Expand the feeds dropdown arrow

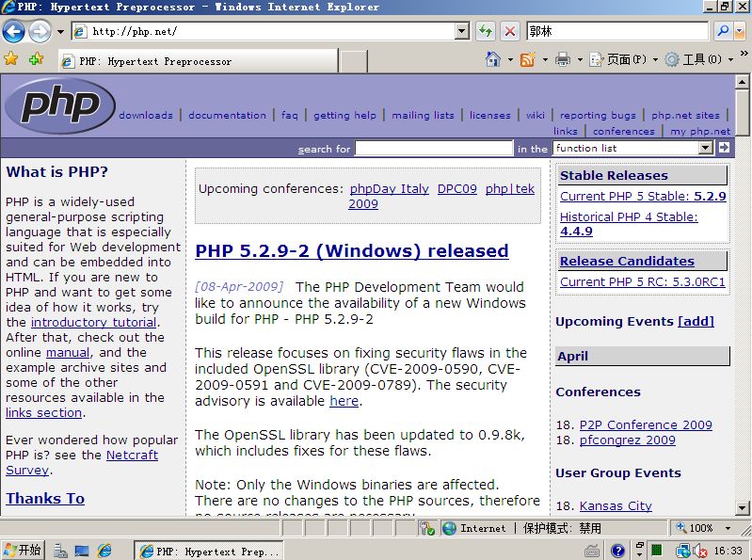(545, 60)
